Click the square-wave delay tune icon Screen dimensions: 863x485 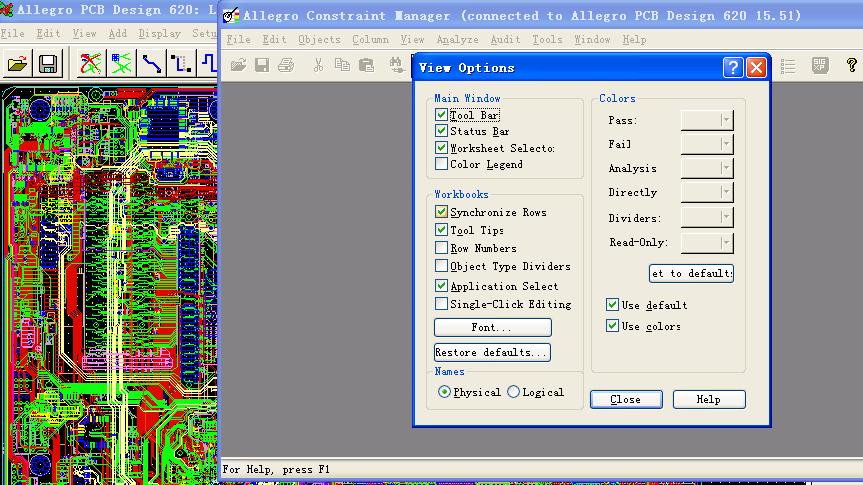pos(209,64)
